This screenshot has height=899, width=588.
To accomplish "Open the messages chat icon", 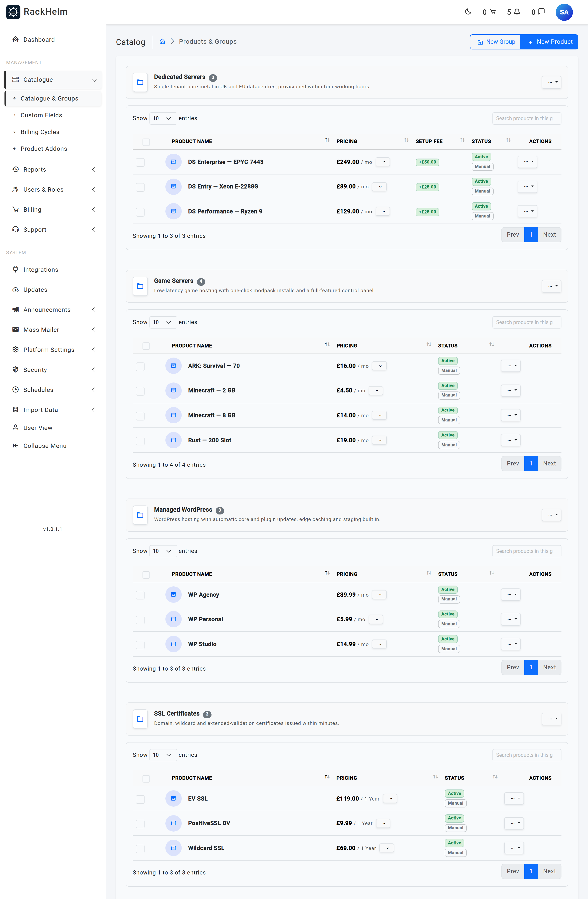I will [x=541, y=12].
